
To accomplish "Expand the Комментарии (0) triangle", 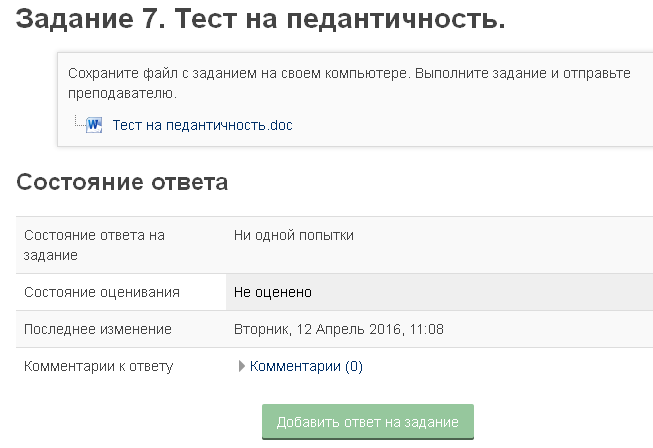I will [242, 366].
